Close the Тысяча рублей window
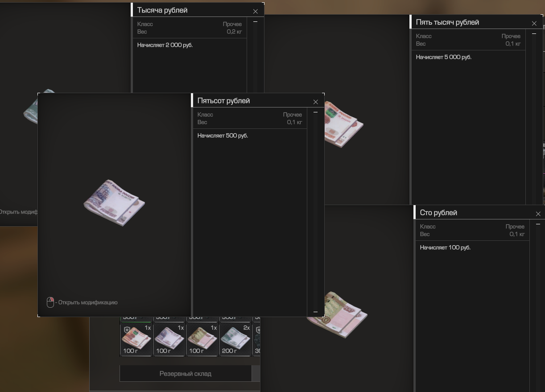Image resolution: width=545 pixels, height=392 pixels. pos(256,11)
